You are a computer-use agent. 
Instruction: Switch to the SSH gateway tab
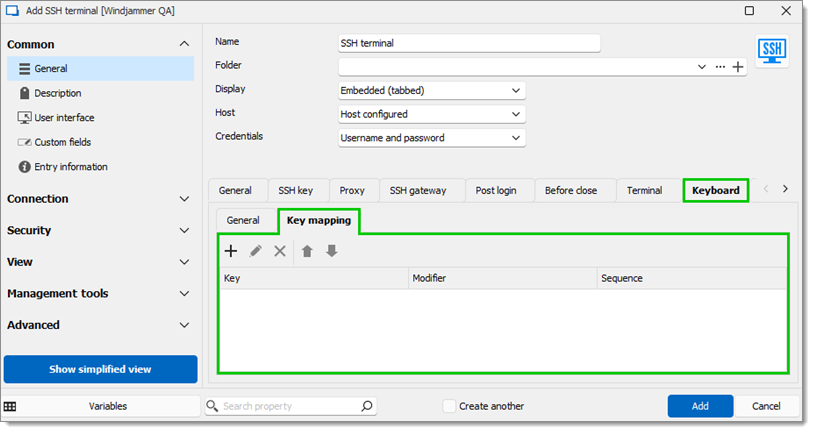418,190
